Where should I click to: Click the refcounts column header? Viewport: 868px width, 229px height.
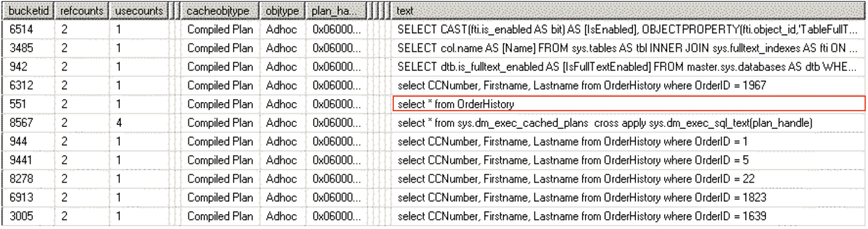tap(81, 11)
